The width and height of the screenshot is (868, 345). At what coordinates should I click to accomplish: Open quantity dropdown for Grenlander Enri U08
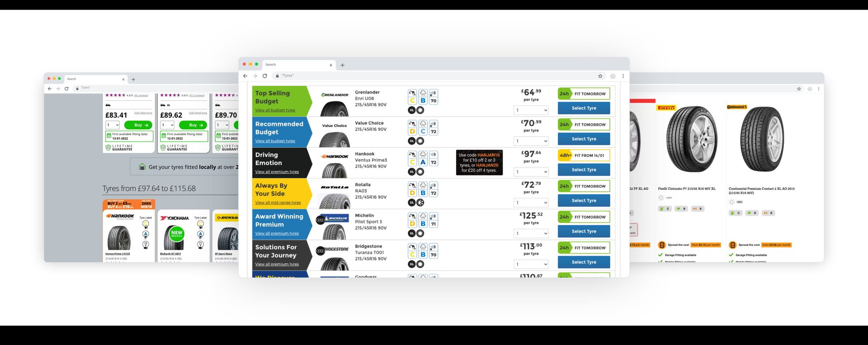531,110
